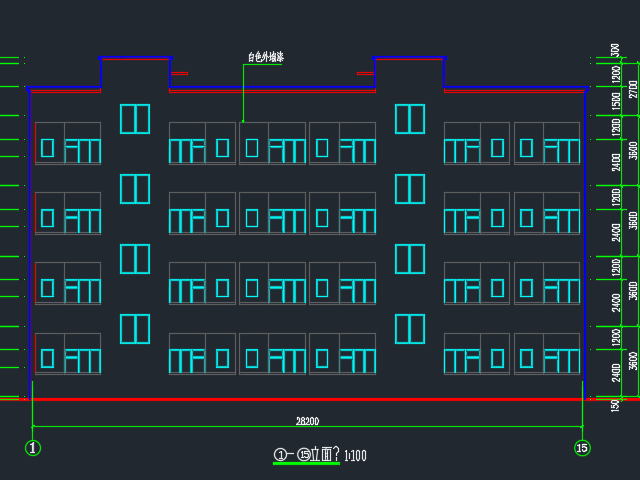Select the top-floor left stairwell cyan window

pyautogui.click(x=135, y=119)
